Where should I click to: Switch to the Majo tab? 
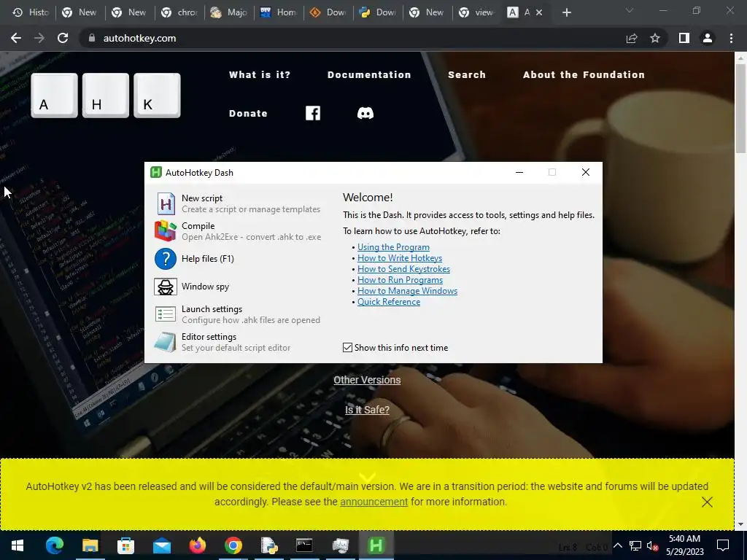pos(230,12)
